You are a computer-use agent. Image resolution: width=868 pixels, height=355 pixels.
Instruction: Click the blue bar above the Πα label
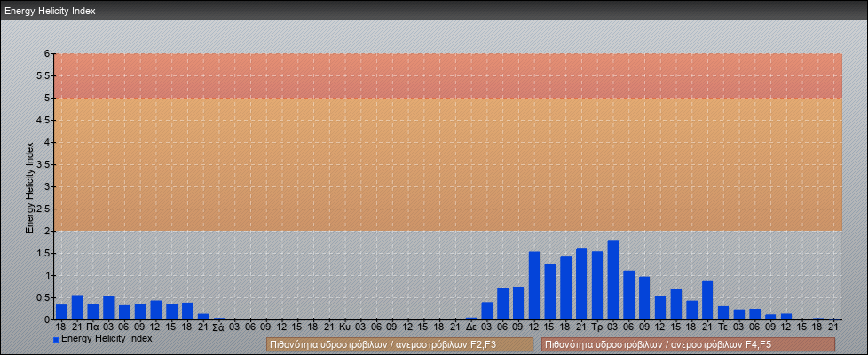[92, 312]
